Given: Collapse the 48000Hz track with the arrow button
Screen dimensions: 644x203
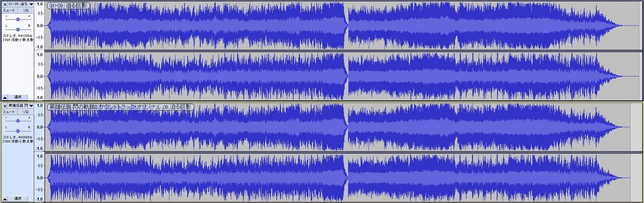Looking at the screenshot, I should [x=5, y=199].
